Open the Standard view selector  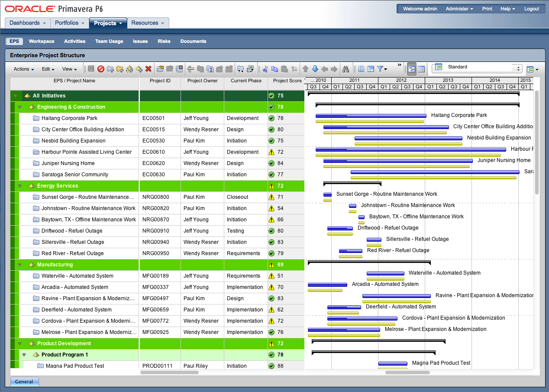tap(478, 68)
